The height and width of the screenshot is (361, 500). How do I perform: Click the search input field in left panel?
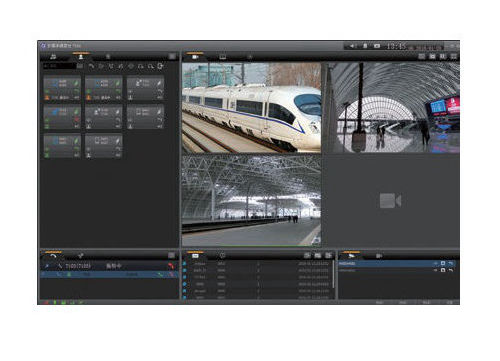(59, 66)
